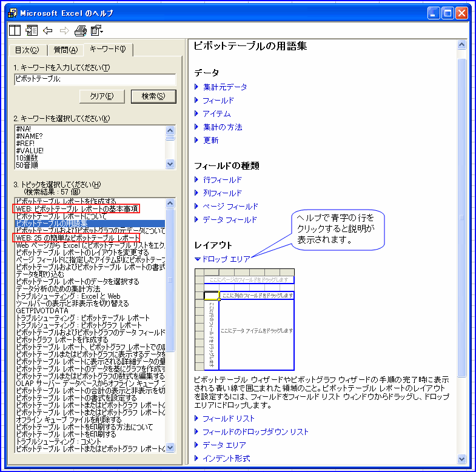476x472 pixels.
Task: Open the Options toolbar dropdown icon
Action: (x=97, y=30)
